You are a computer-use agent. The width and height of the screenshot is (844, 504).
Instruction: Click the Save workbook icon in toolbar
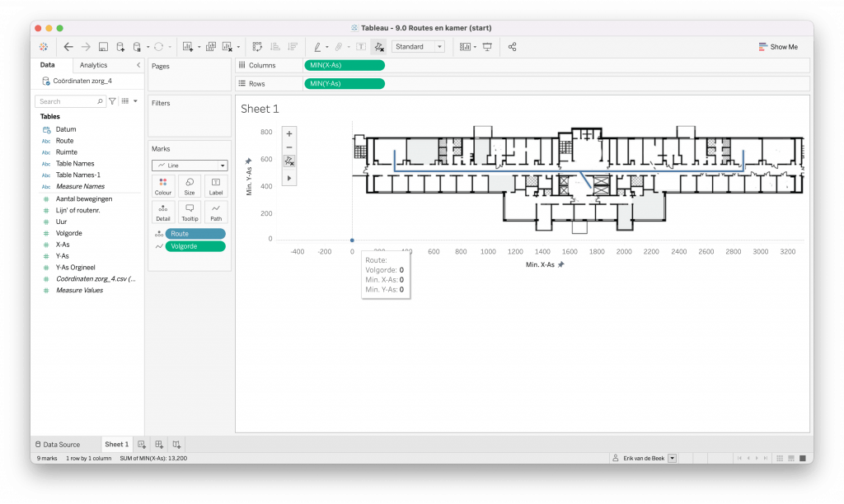pyautogui.click(x=103, y=47)
